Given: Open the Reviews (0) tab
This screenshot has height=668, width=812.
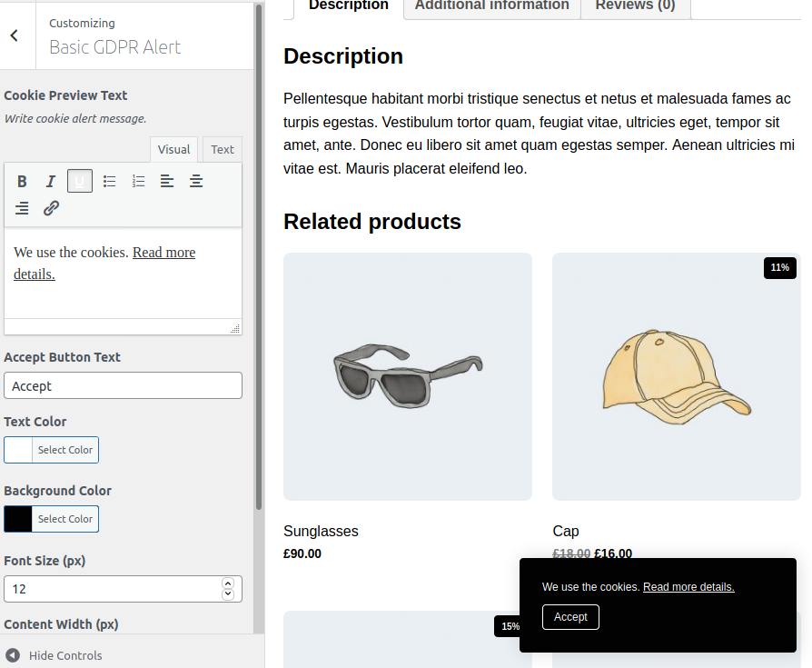Looking at the screenshot, I should pos(636,5).
